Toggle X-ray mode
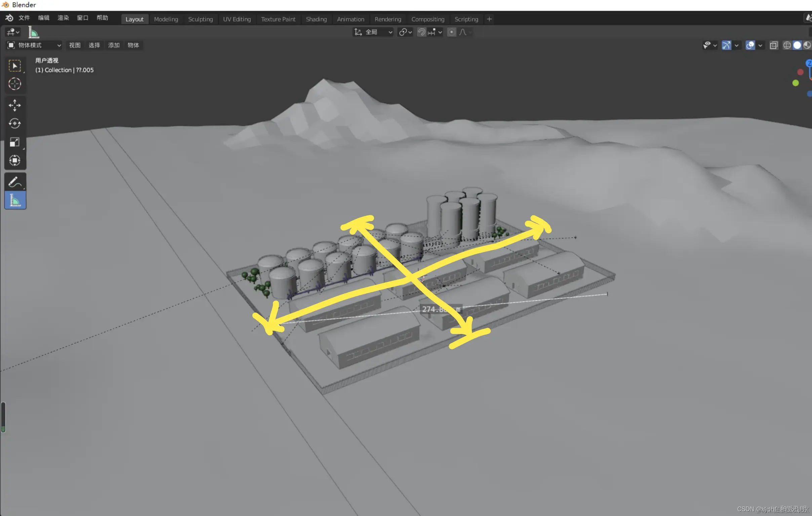The image size is (812, 516). click(774, 45)
